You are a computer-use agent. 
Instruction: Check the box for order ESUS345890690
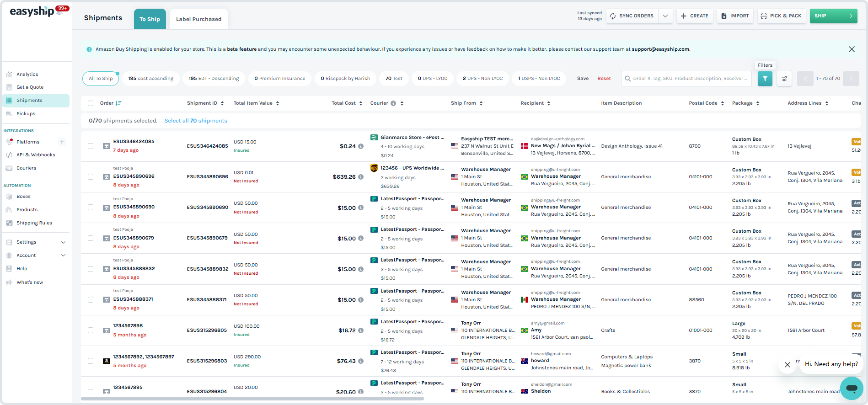(91, 208)
